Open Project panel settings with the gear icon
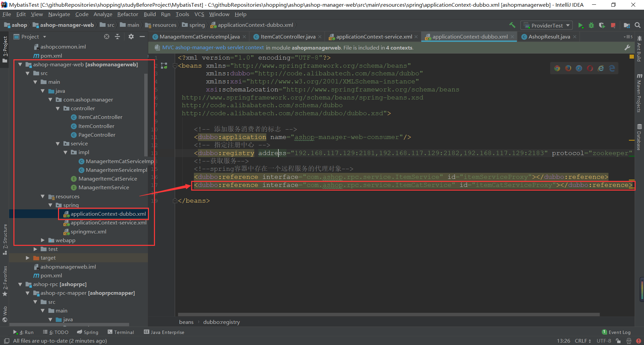The width and height of the screenshot is (644, 345). 131,37
